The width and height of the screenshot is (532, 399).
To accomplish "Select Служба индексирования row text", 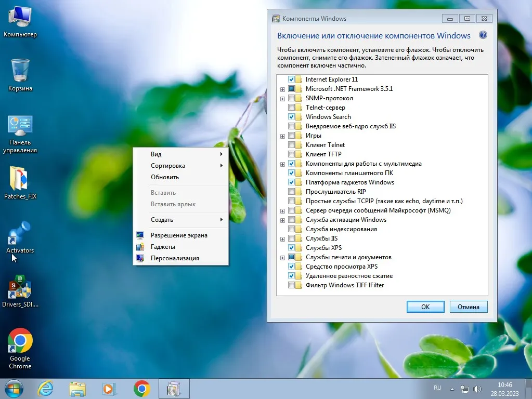I will pyautogui.click(x=341, y=229).
